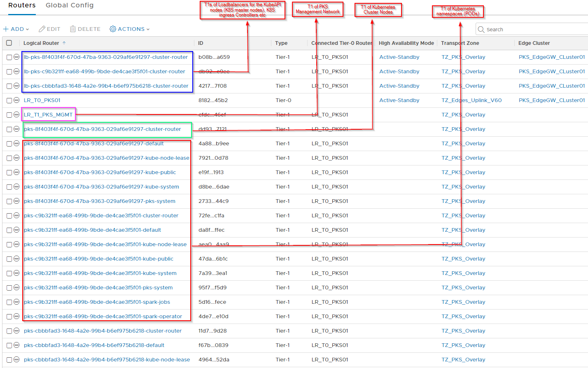Open the c9b321ff spark-jobs router link
This screenshot has height=368, width=588.
[97, 302]
